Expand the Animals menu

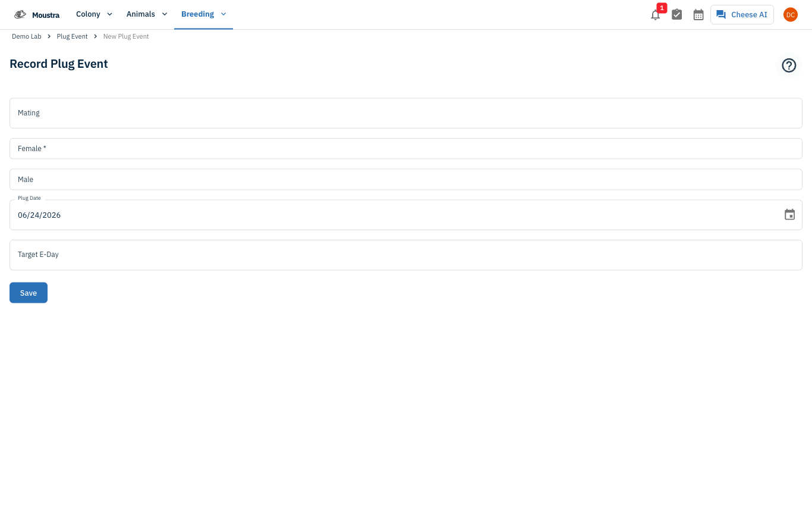147,14
